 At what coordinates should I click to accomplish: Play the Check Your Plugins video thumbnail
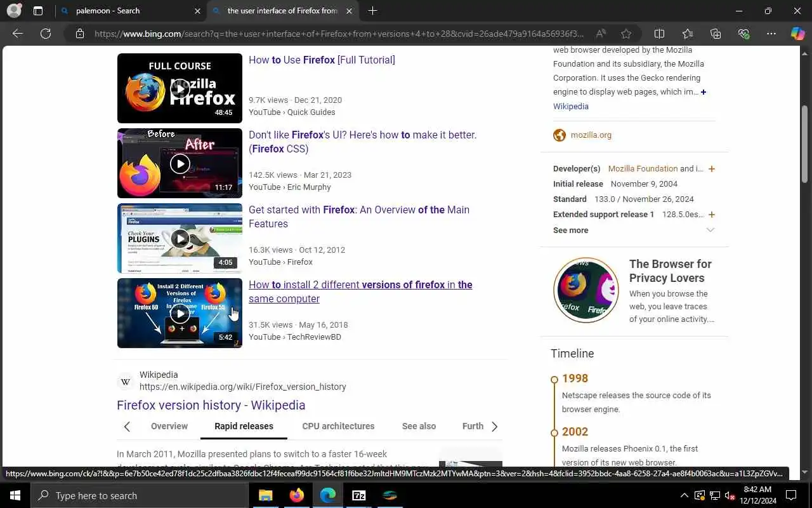(x=180, y=238)
